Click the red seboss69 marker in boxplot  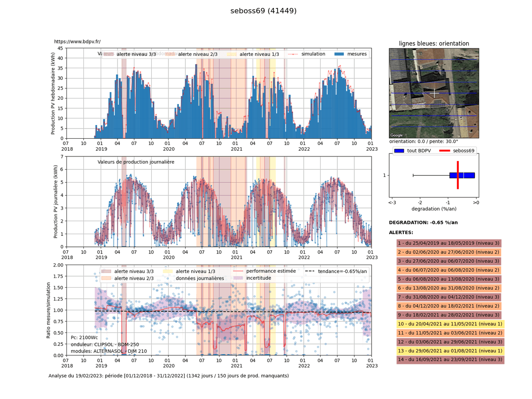click(x=458, y=175)
